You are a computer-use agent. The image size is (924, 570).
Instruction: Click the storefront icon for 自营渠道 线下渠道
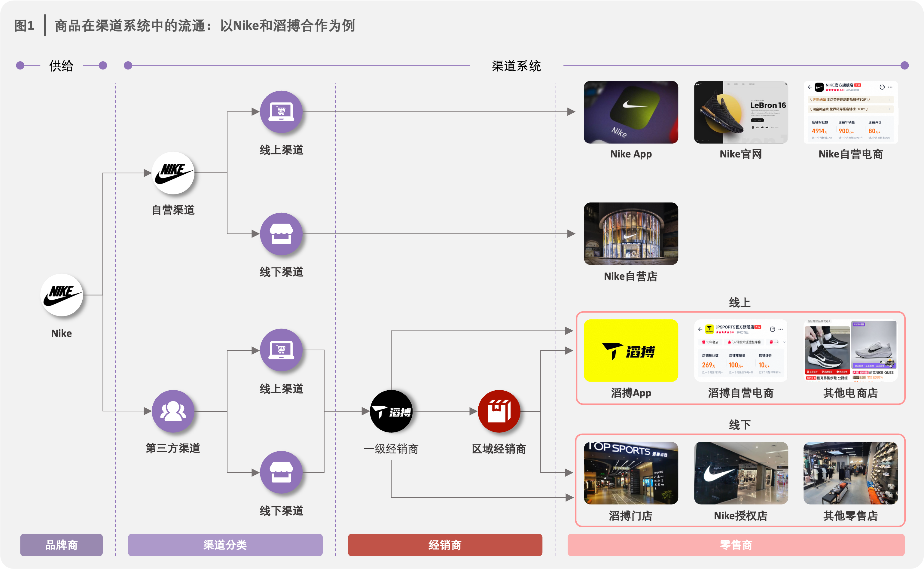(x=281, y=234)
